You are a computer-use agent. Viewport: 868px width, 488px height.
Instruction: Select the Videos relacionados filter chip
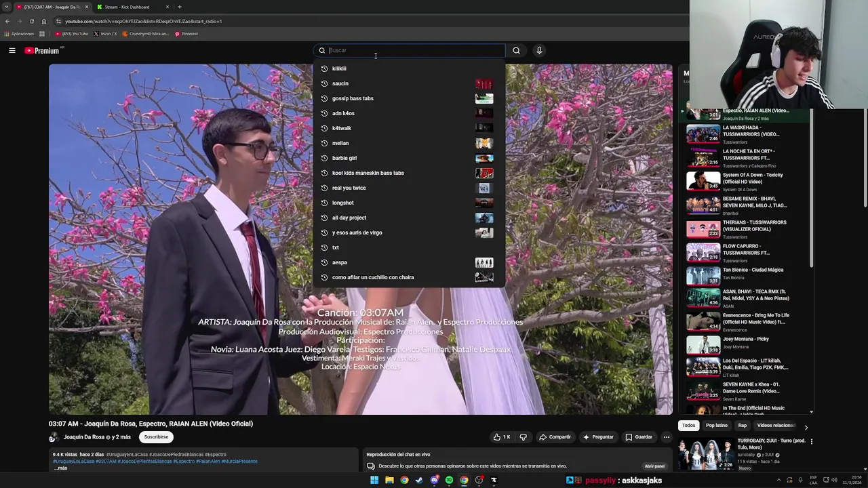776,426
